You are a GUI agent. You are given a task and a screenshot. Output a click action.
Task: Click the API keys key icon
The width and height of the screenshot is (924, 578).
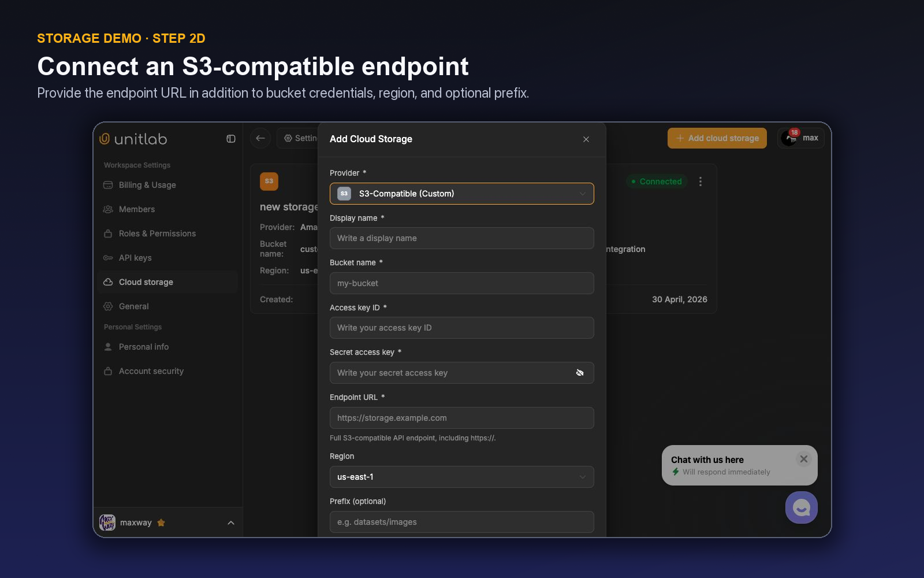pos(108,258)
